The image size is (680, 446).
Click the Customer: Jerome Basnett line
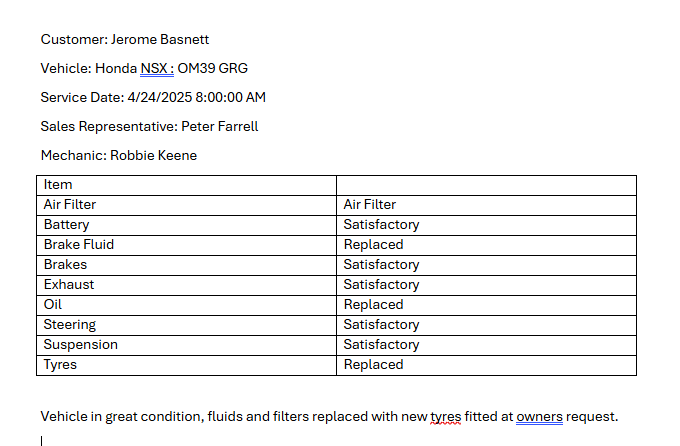[x=125, y=40]
